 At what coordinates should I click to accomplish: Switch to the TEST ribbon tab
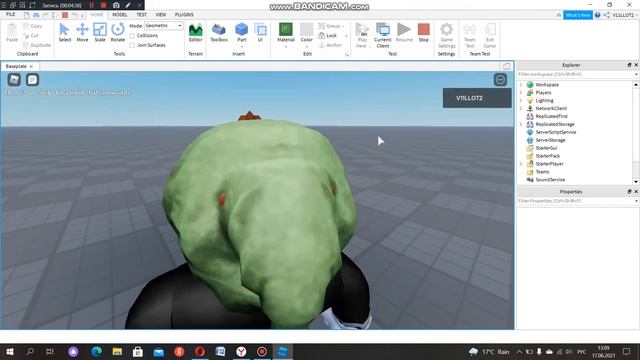[x=141, y=15]
